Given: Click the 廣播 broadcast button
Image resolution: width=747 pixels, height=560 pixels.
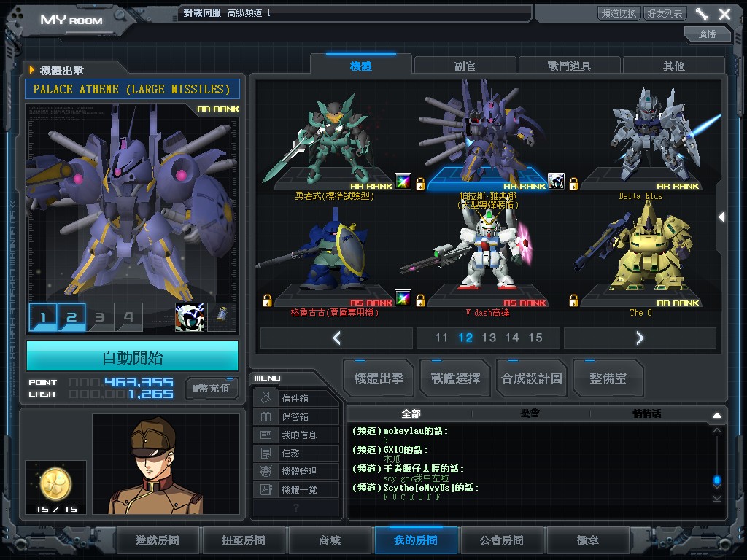Looking at the screenshot, I should (x=707, y=34).
